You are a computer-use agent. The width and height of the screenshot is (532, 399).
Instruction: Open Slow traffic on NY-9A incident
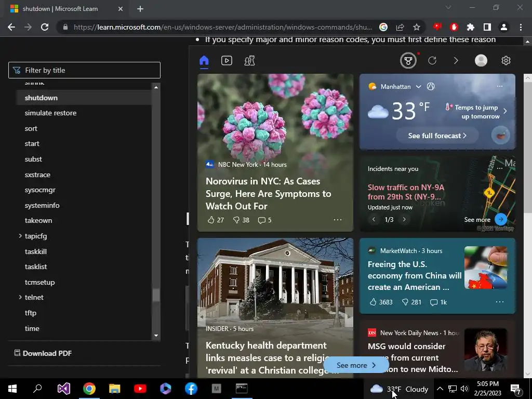point(406,192)
